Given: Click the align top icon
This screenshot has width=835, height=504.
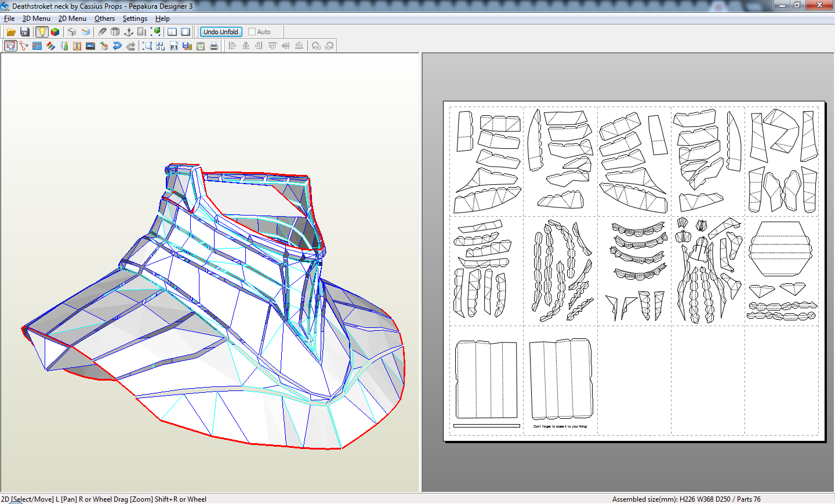Looking at the screenshot, I should pos(273,46).
